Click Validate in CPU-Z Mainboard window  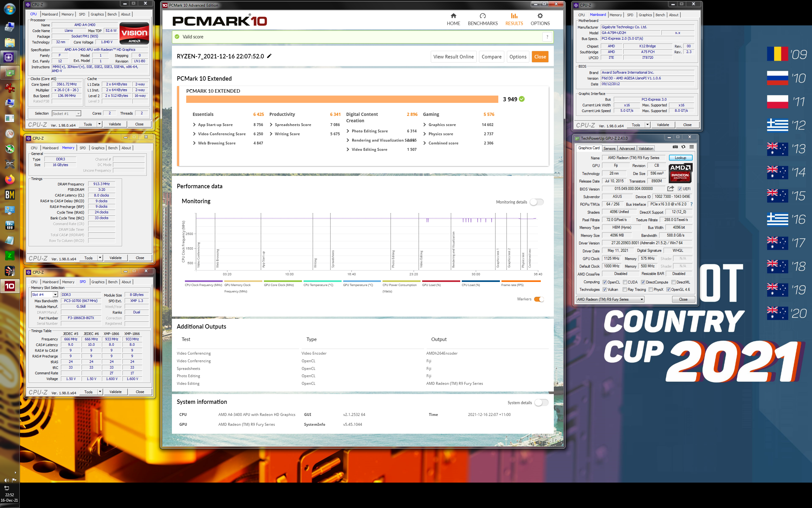(663, 125)
